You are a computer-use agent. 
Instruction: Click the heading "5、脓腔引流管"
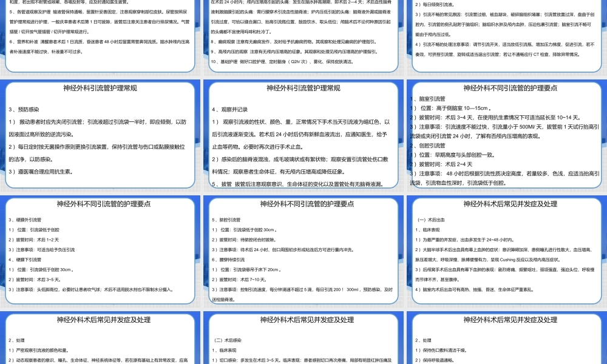click(x=226, y=220)
